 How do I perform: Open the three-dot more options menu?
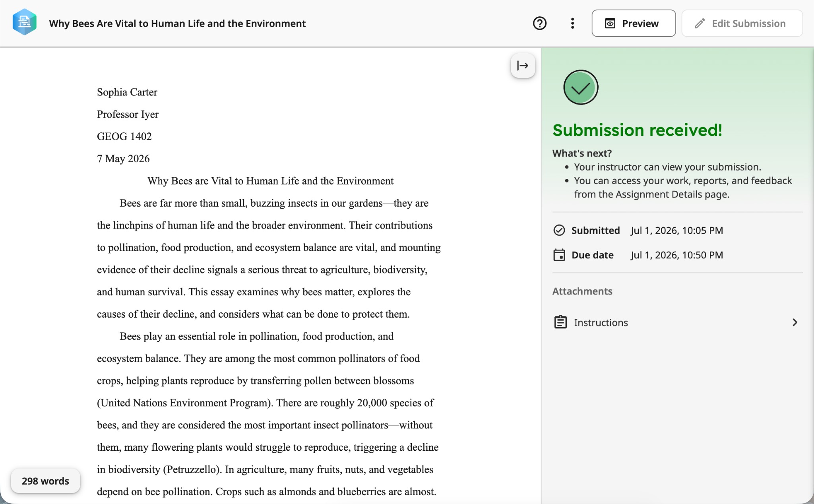pyautogui.click(x=572, y=23)
